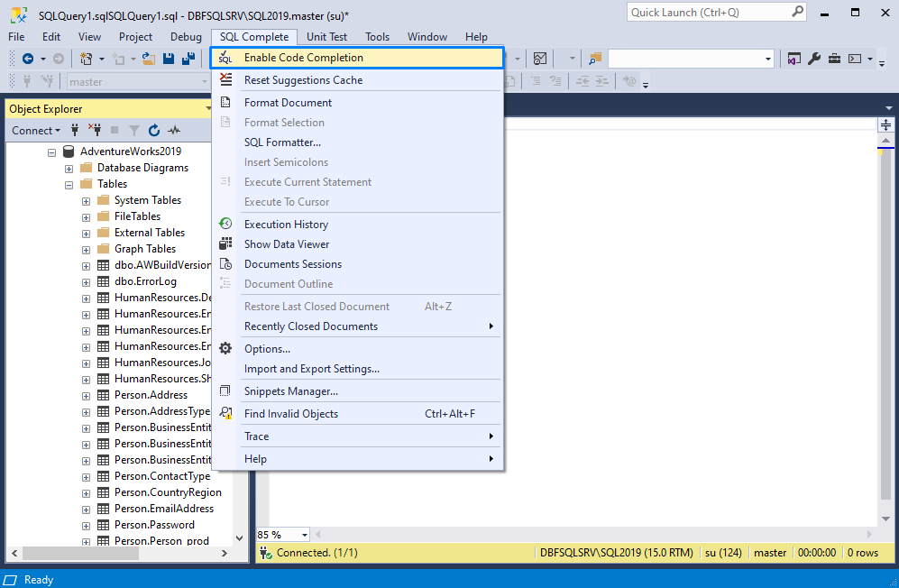Click 'su (124)' in the status bar
Image resolution: width=899 pixels, height=588 pixels.
(723, 553)
